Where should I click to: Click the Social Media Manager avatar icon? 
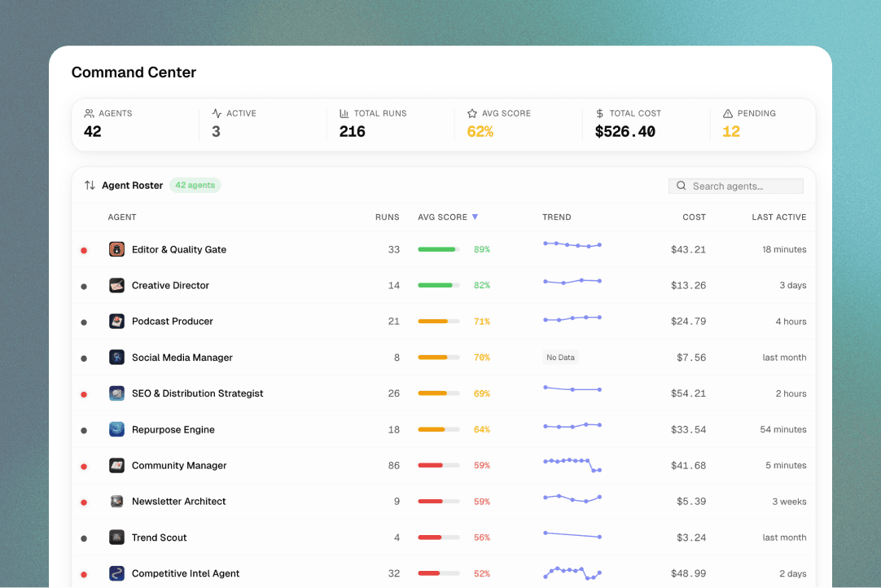(116, 358)
